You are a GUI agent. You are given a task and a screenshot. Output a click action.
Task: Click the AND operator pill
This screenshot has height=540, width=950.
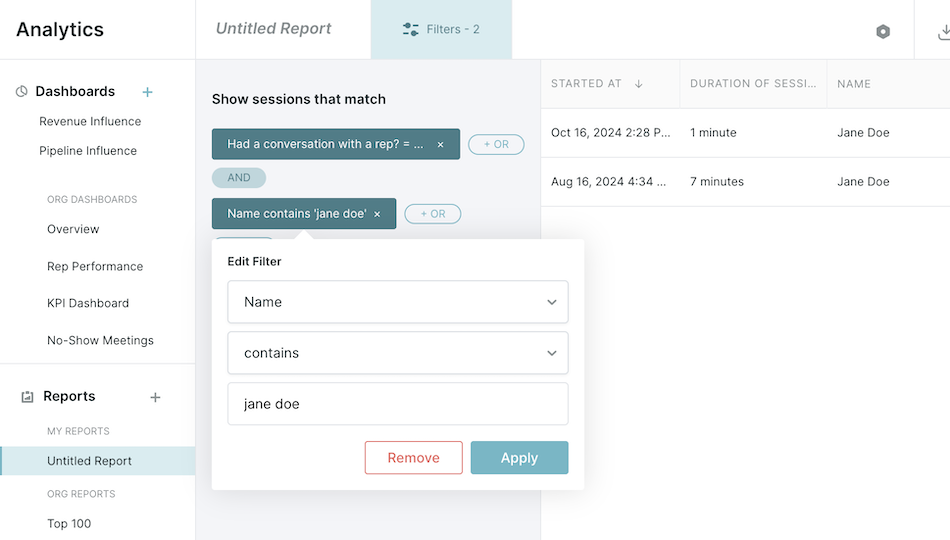click(239, 178)
